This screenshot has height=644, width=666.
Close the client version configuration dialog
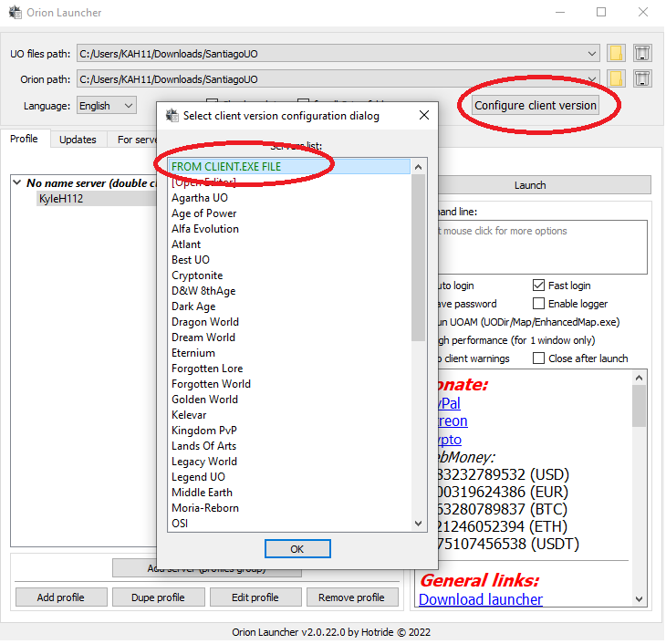point(423,116)
